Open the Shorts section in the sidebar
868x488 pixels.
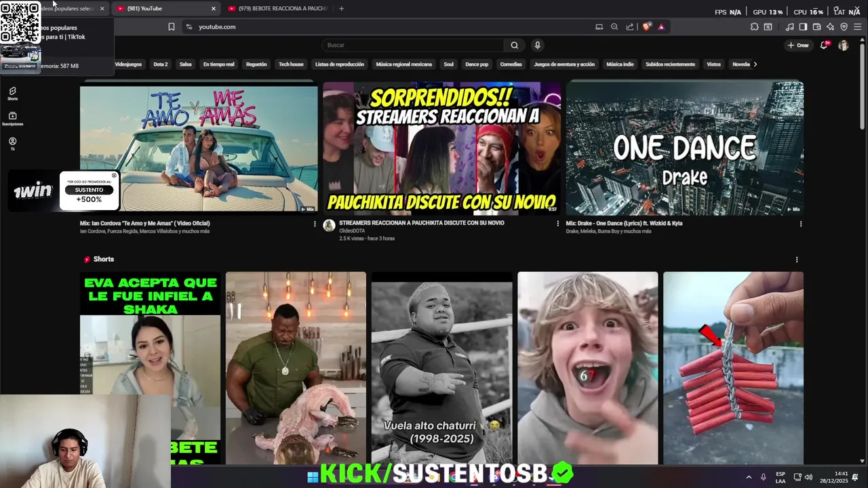point(12,94)
